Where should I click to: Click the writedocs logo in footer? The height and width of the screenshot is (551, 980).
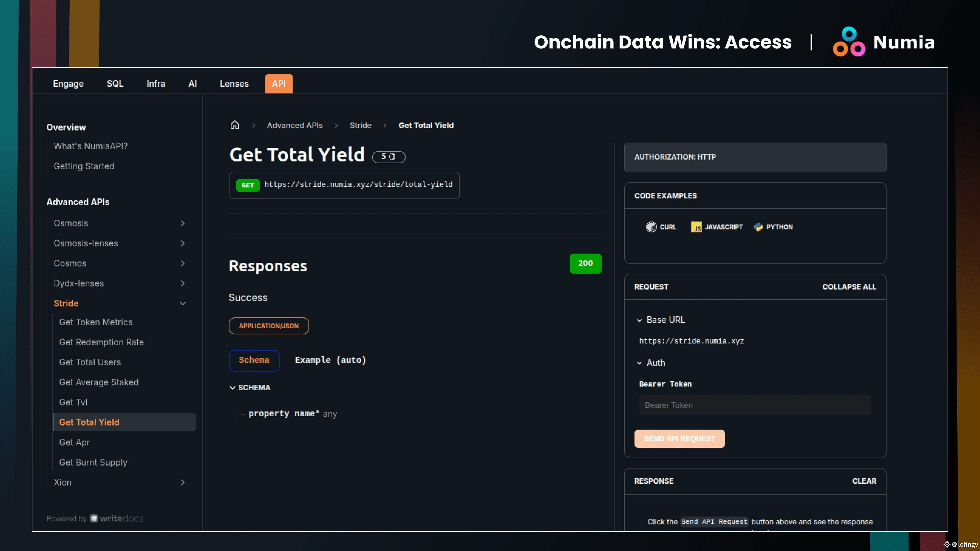tap(116, 518)
